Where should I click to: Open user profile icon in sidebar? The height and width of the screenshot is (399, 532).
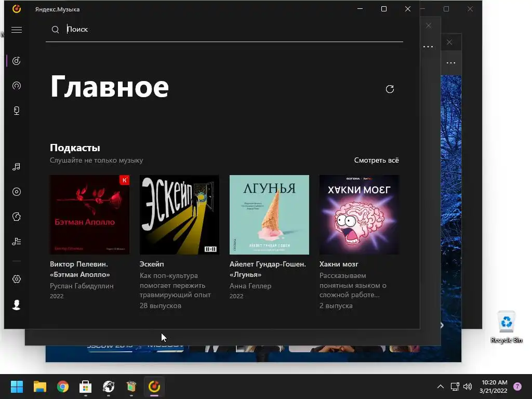[16, 304]
